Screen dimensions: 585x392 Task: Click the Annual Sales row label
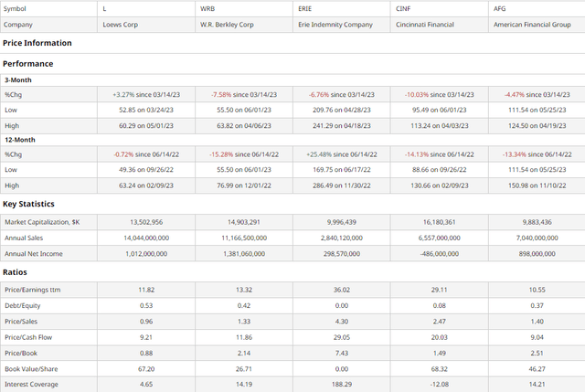(24, 238)
